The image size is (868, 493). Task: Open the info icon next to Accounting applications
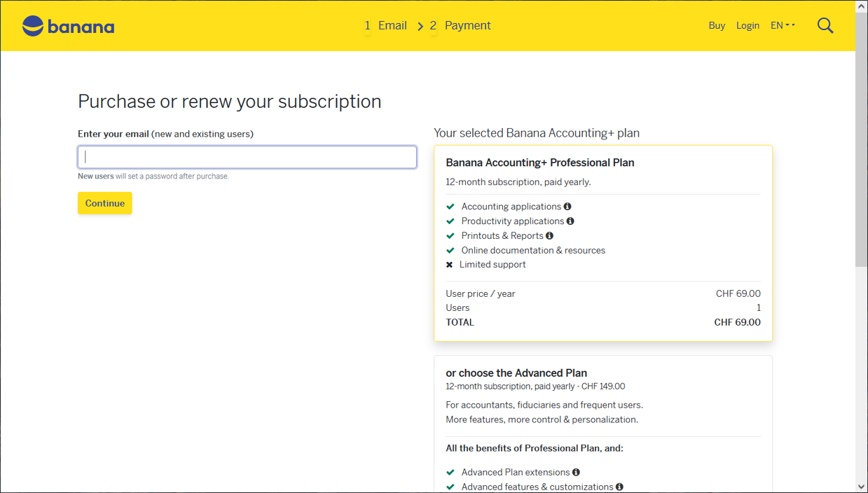pyautogui.click(x=567, y=206)
